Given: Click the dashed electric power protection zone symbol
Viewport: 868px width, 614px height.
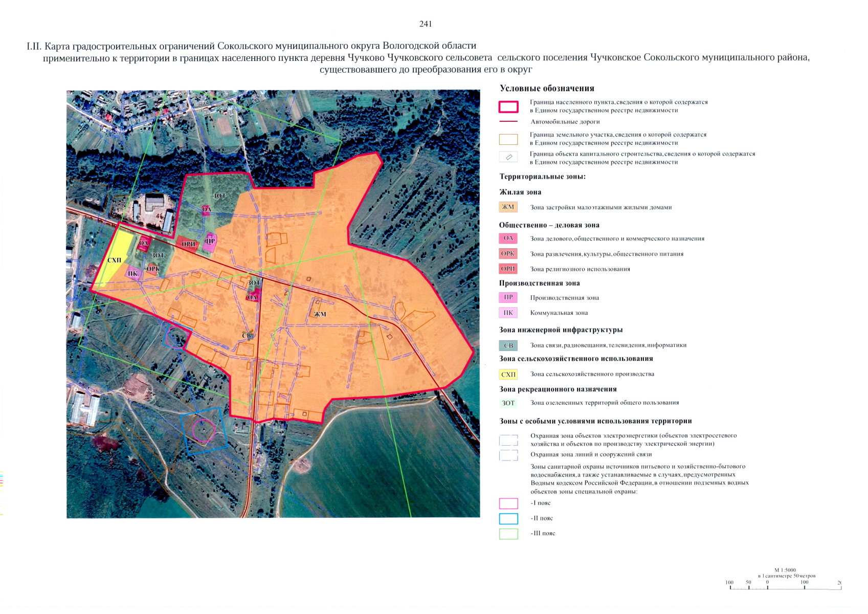Looking at the screenshot, I should pyautogui.click(x=508, y=440).
